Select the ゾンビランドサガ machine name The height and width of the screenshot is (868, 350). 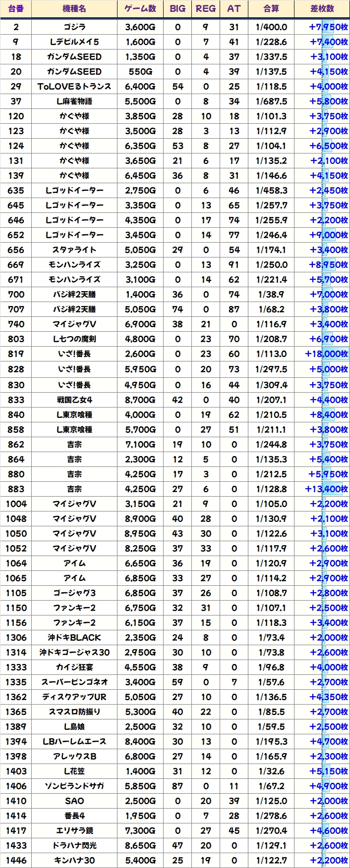[74, 786]
